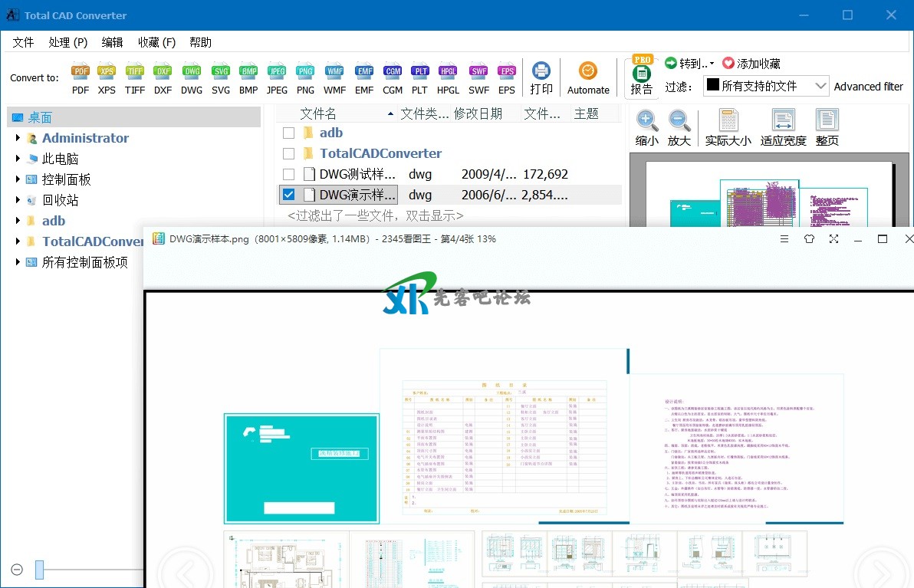Check the adb folder checkbox
Screen dimensions: 914x588
[x=288, y=133]
